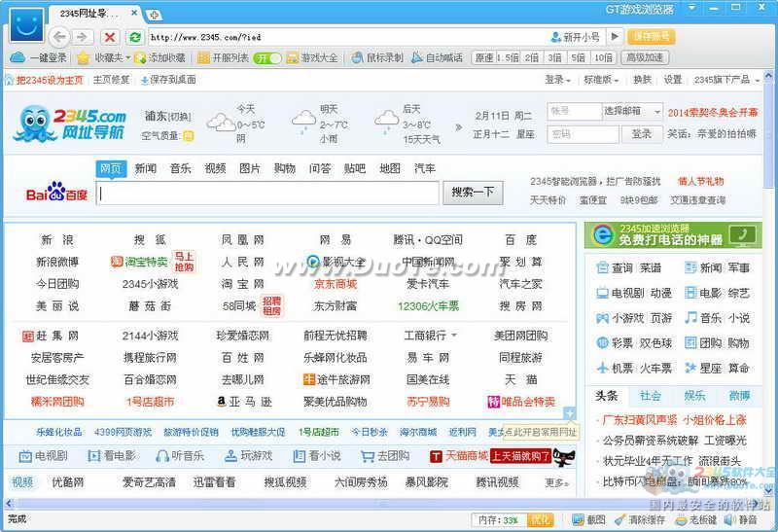This screenshot has height=532, width=778.
Task: Click the weather forecast next arrow
Action: [458, 127]
